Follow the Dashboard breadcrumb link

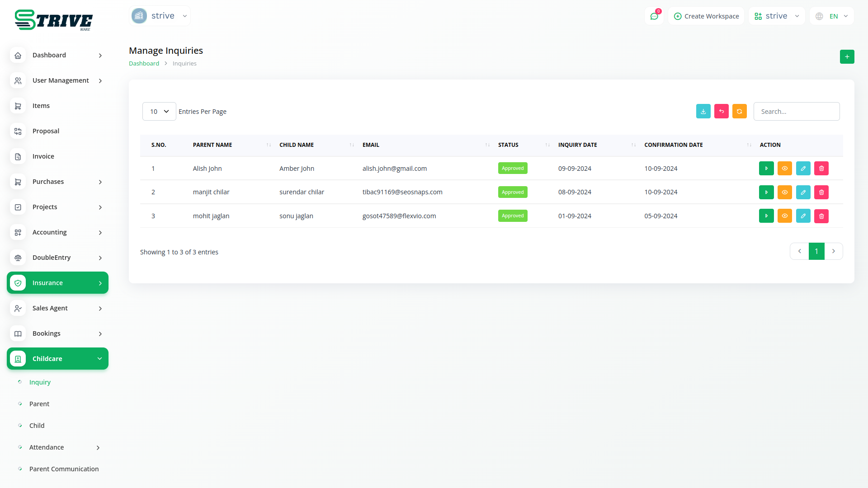(x=144, y=64)
